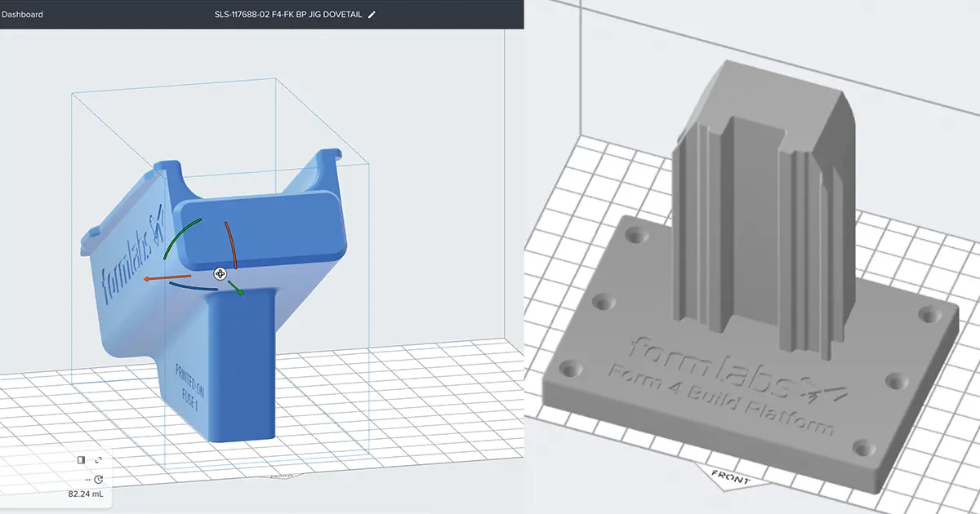Screen dimensions: 980x514
Task: Toggle the split-view panel icon
Action: (x=81, y=460)
